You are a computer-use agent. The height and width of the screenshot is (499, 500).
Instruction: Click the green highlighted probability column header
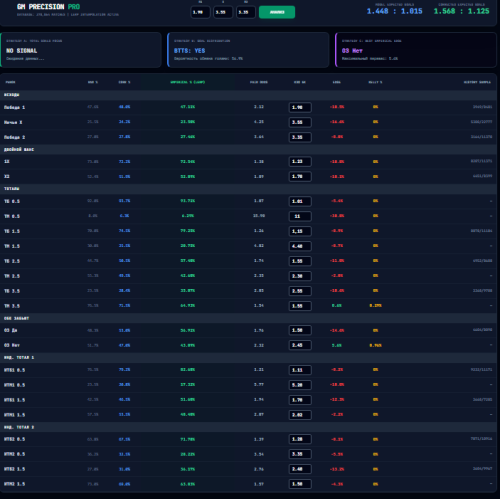(x=187, y=82)
